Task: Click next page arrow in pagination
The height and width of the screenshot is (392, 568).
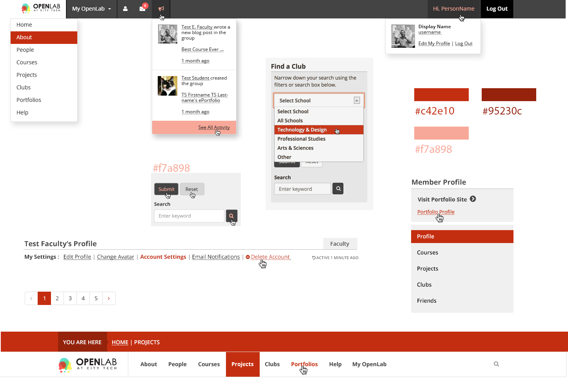Action: pyautogui.click(x=109, y=298)
